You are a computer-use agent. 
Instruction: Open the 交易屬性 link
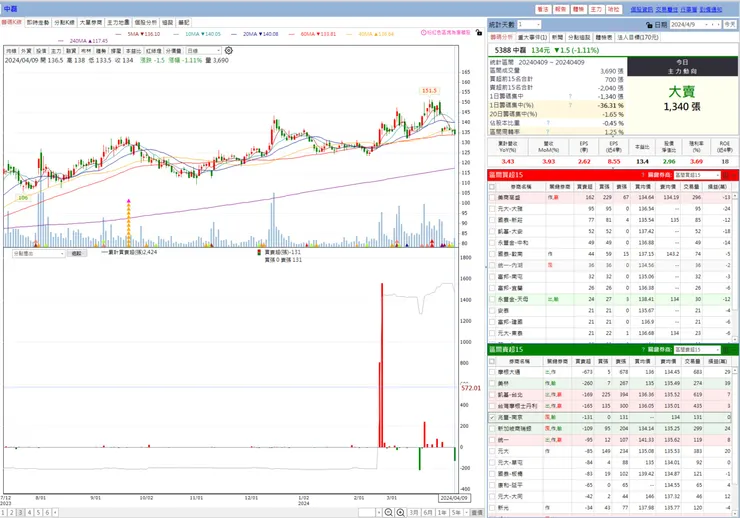click(x=667, y=9)
